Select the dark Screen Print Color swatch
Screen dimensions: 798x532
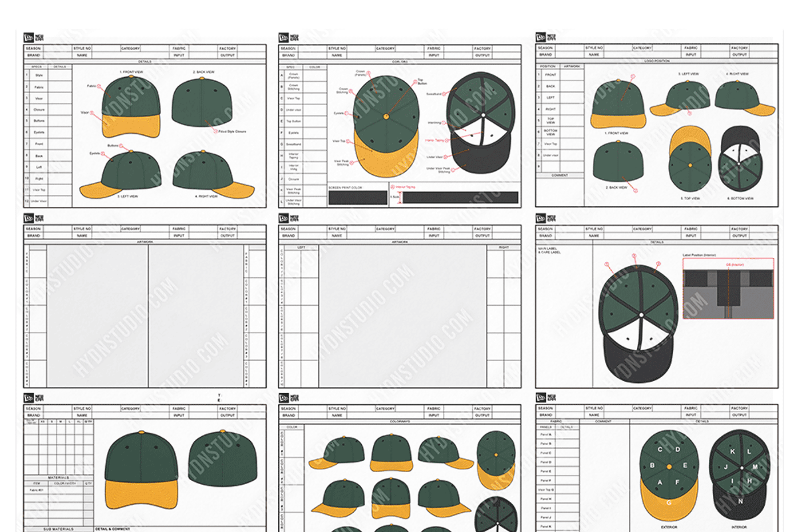[x=358, y=198]
